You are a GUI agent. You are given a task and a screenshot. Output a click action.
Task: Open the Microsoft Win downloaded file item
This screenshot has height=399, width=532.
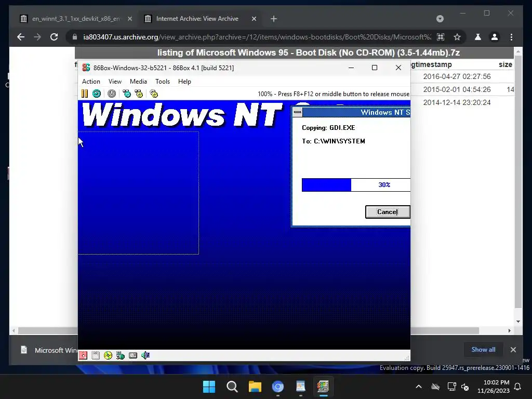(48, 350)
